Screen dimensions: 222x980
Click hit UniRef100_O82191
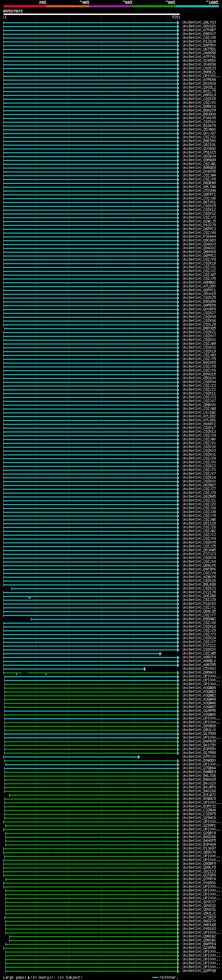(x=199, y=145)
